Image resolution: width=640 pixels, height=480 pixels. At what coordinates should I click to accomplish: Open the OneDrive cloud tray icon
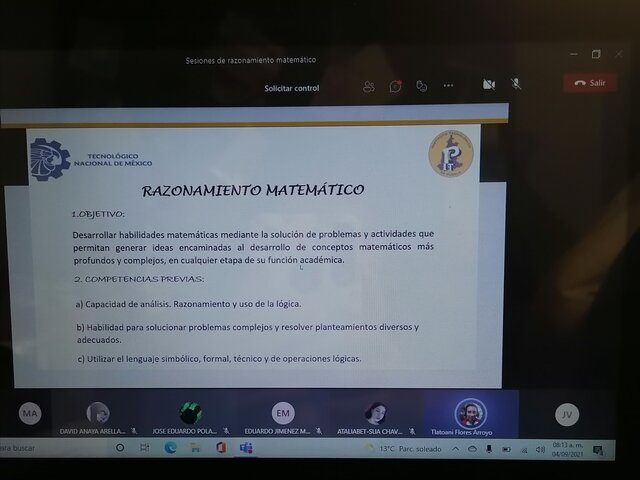[x=472, y=449]
